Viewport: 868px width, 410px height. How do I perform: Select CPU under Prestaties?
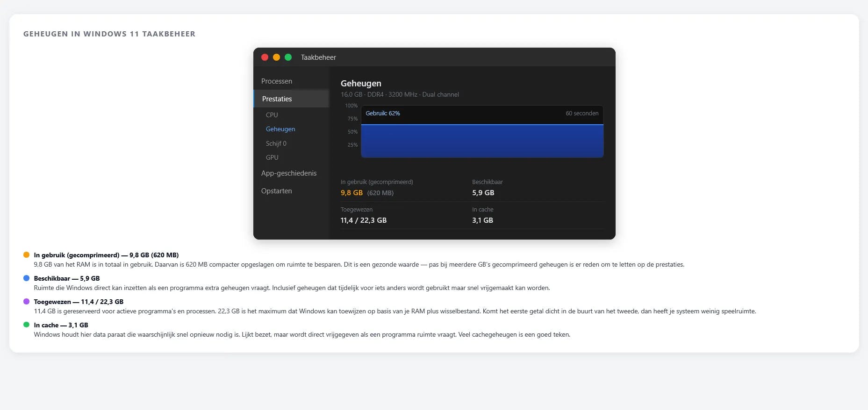click(x=272, y=115)
